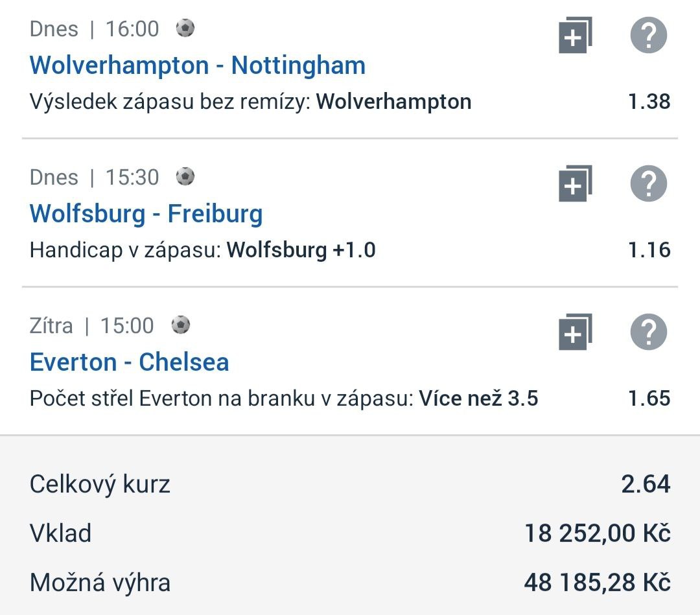Open help for Wolfsburg - Freiburg bet

(649, 183)
